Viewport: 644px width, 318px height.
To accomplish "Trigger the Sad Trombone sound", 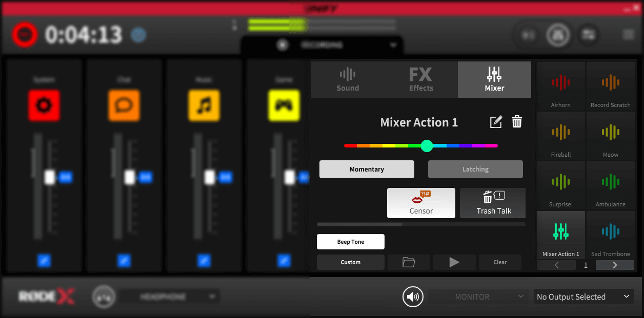I will (610, 236).
